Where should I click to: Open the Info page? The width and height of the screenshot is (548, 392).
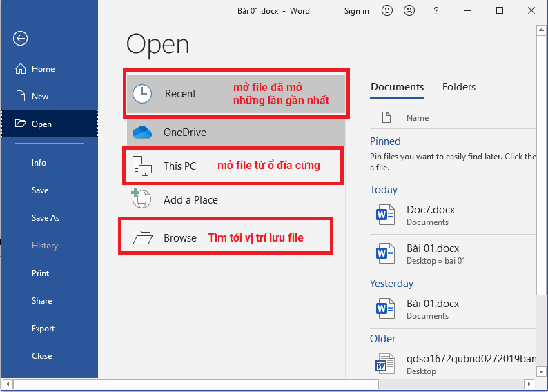(x=50, y=163)
